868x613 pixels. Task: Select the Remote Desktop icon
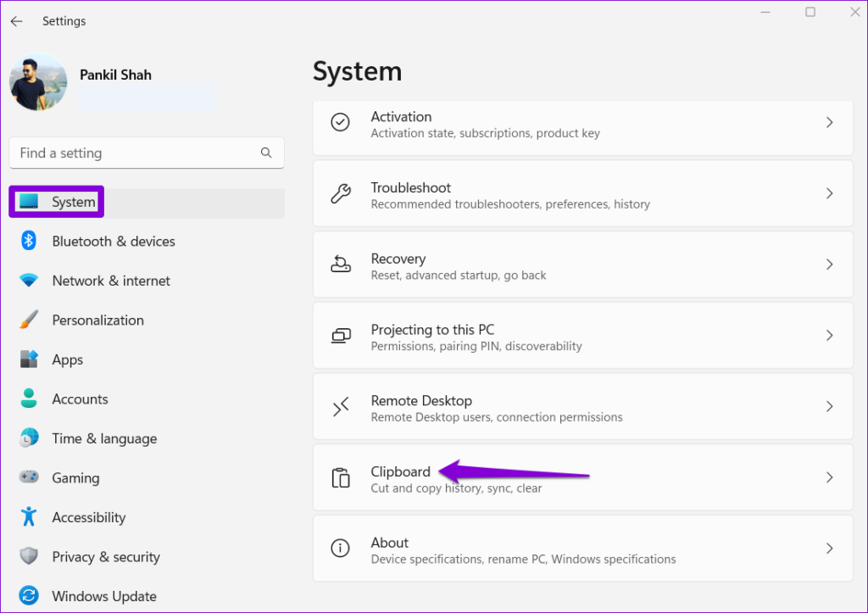click(340, 407)
